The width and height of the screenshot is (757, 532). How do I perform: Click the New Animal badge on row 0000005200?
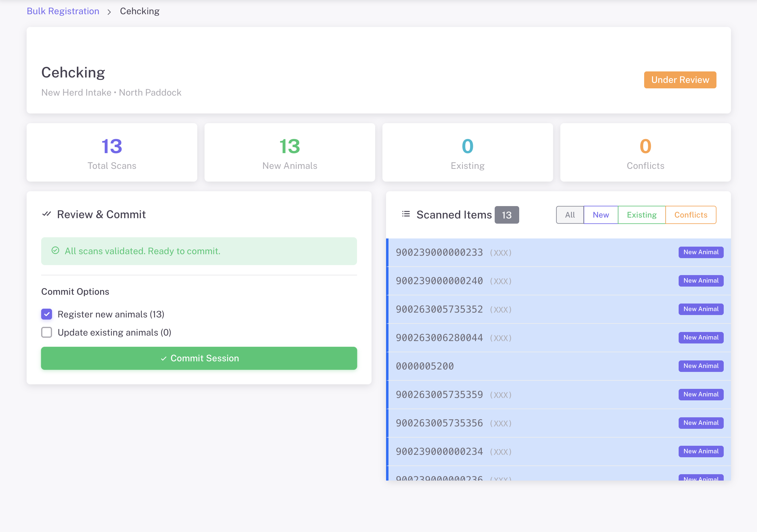(x=701, y=366)
